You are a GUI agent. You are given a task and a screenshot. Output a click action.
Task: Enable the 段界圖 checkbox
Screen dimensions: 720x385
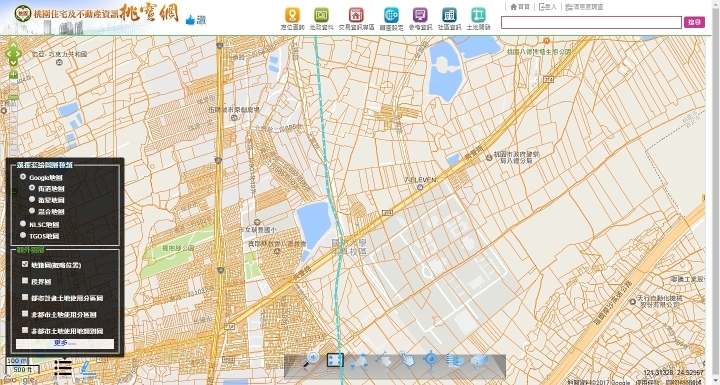click(x=25, y=281)
